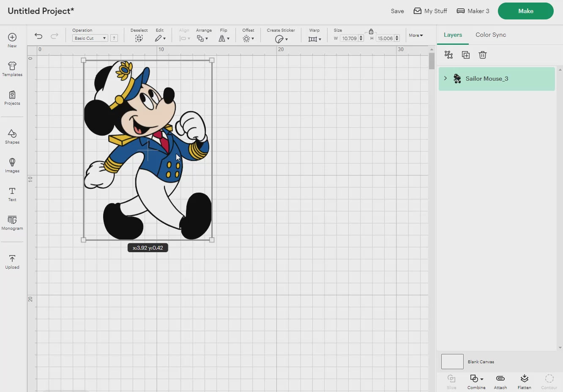This screenshot has height=392, width=563.
Task: Open My Stuff
Action: [x=430, y=11]
